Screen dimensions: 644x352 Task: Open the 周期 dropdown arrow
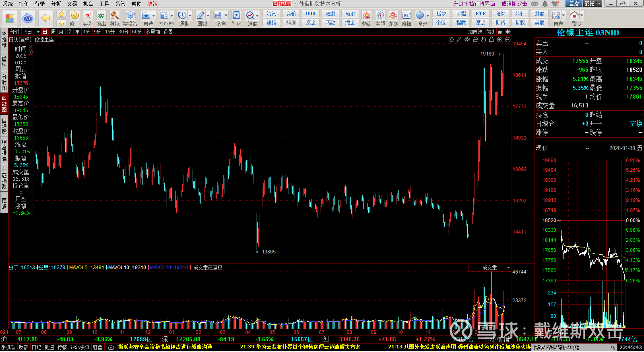pos(190,16)
